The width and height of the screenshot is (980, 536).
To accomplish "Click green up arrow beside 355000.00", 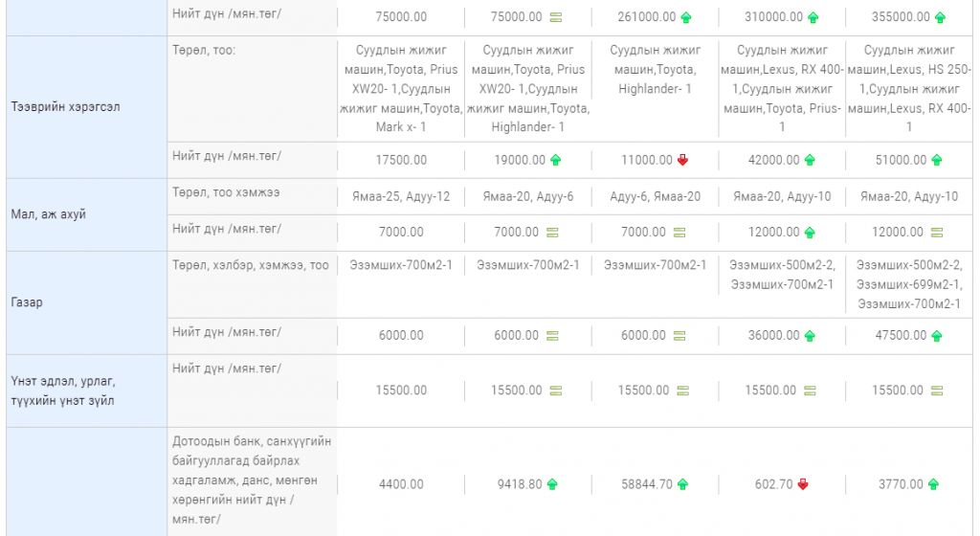I will (940, 17).
